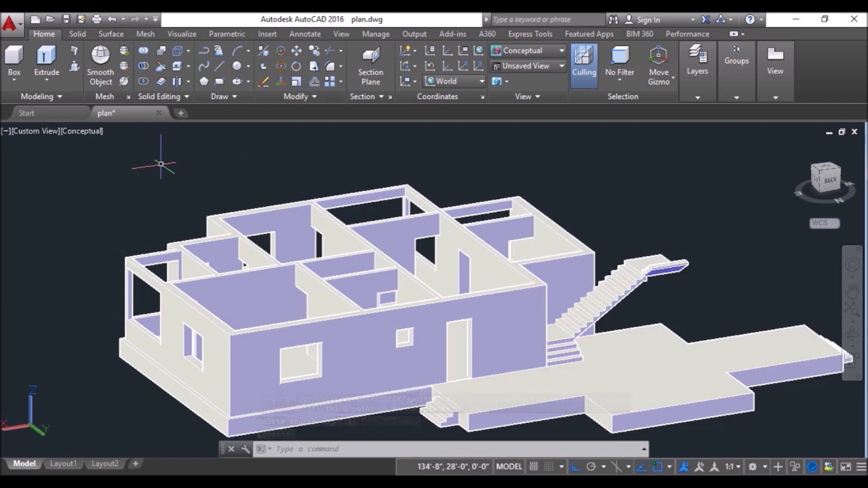Image resolution: width=868 pixels, height=488 pixels.
Task: Select the Polygon draw tool
Action: (x=203, y=81)
